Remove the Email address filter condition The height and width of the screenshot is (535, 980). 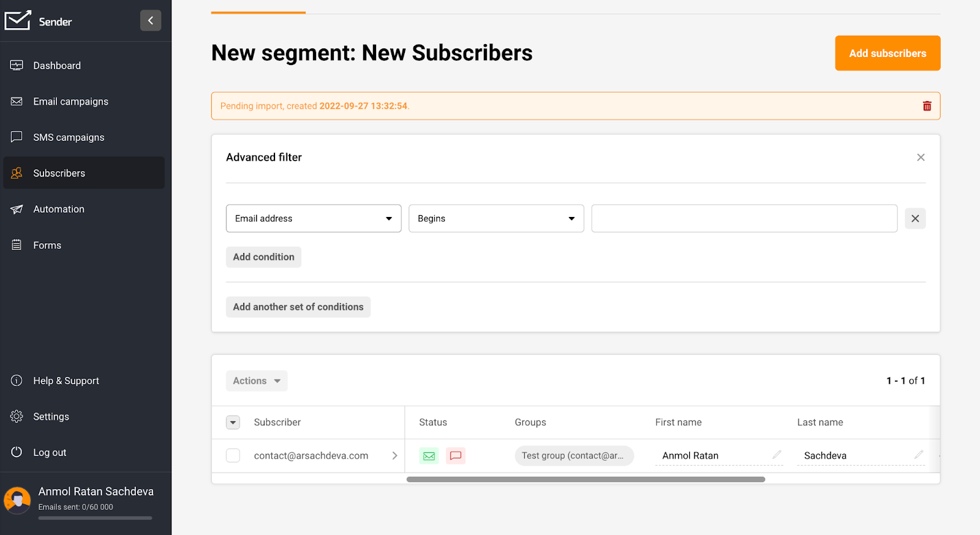pos(915,219)
